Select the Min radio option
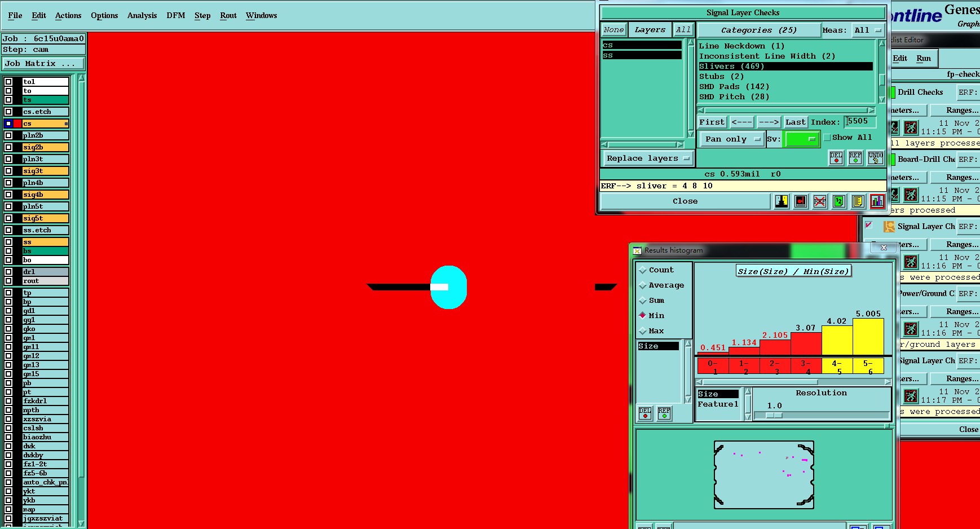This screenshot has width=980, height=529. (x=642, y=315)
